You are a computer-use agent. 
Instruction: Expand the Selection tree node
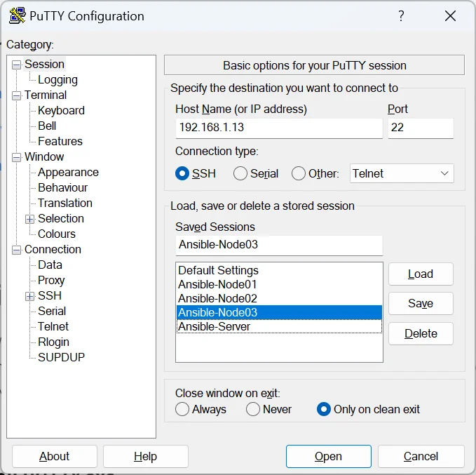click(30, 219)
